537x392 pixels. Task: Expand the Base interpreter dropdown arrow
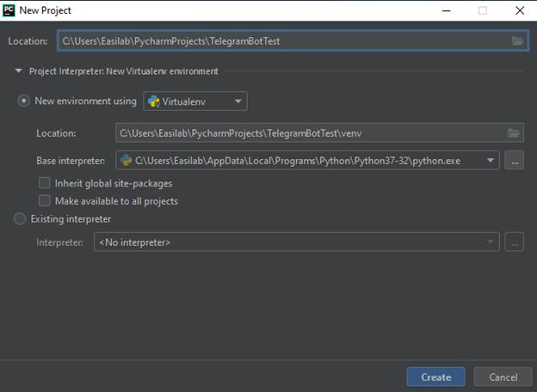coord(491,160)
